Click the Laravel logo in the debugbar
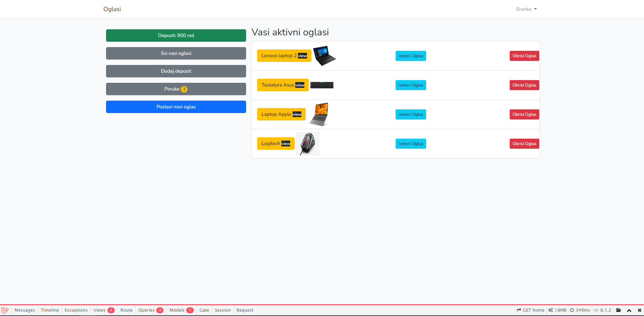This screenshot has width=644, height=316. (x=5, y=310)
